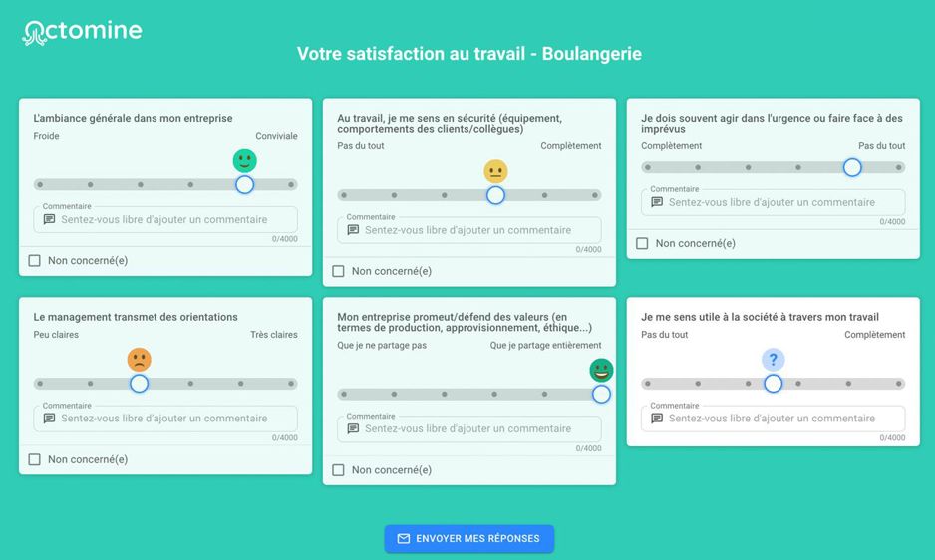Focus comment field in utile à la société card

click(773, 419)
